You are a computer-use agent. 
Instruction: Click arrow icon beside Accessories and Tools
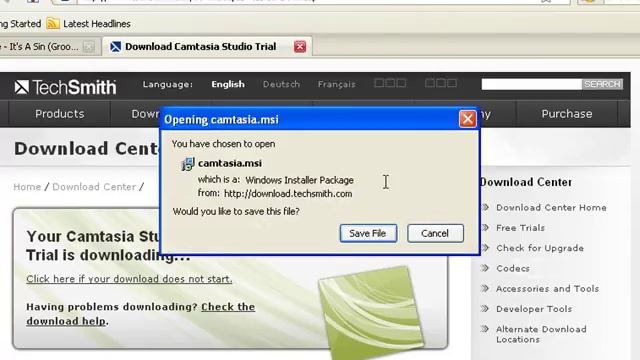click(485, 288)
